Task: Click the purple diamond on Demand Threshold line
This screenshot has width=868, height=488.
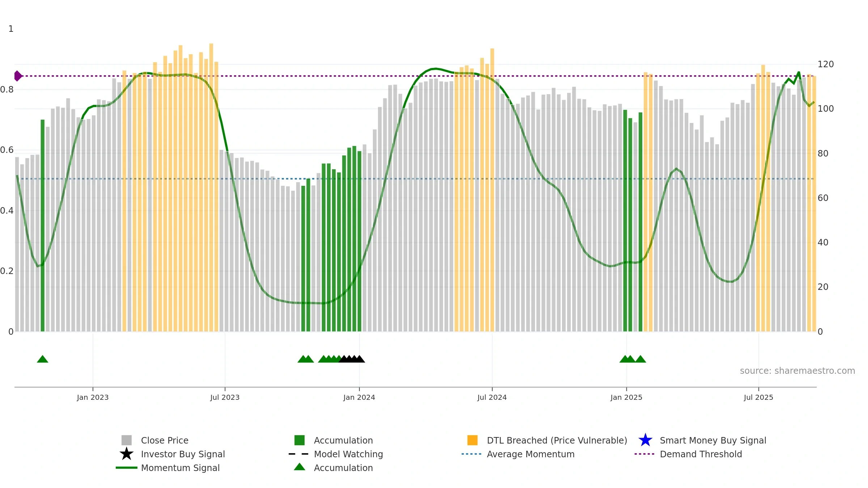Action: click(x=18, y=76)
